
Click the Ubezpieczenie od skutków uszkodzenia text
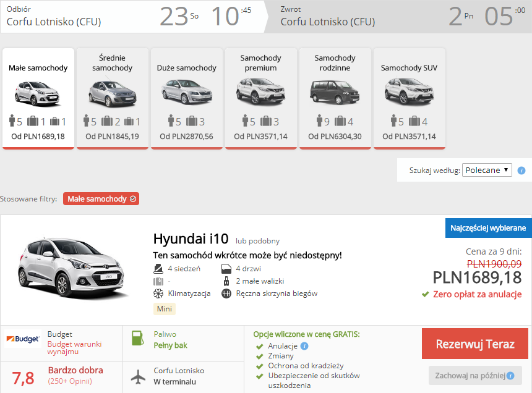(314, 381)
